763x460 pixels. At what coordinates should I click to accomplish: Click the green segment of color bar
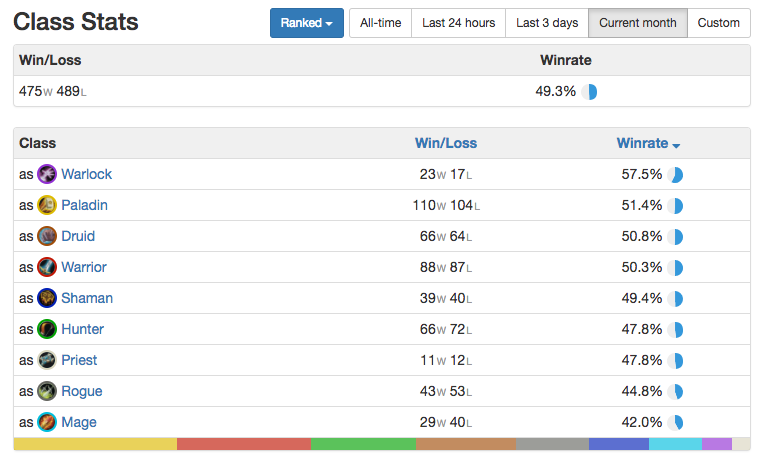[363, 444]
